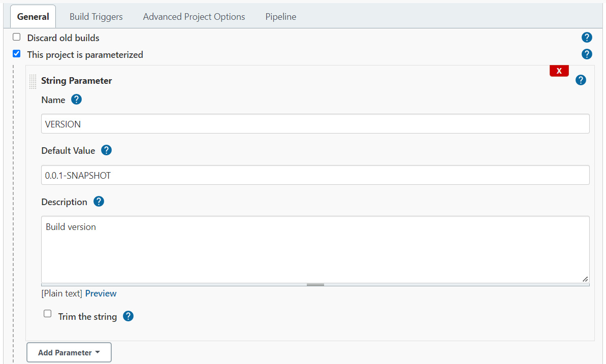Click the Default Value field with 0.0.1-SNAPSHOT

coord(315,175)
